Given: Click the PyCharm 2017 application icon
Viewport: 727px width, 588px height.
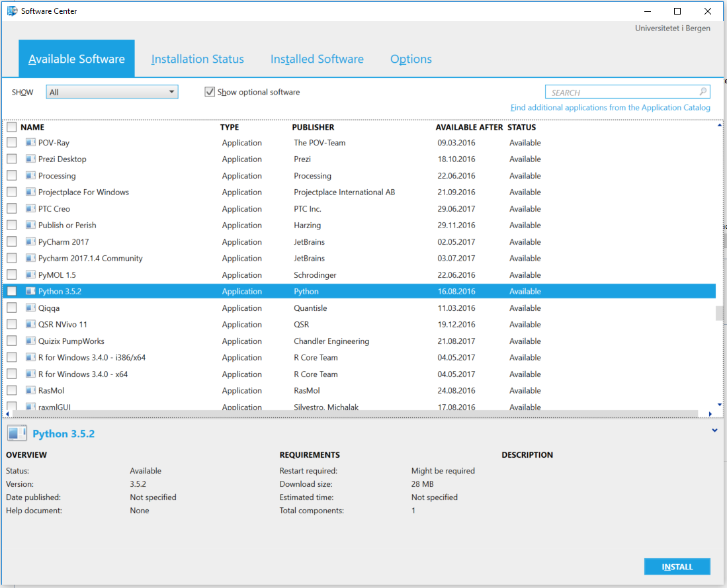Looking at the screenshot, I should coord(30,242).
